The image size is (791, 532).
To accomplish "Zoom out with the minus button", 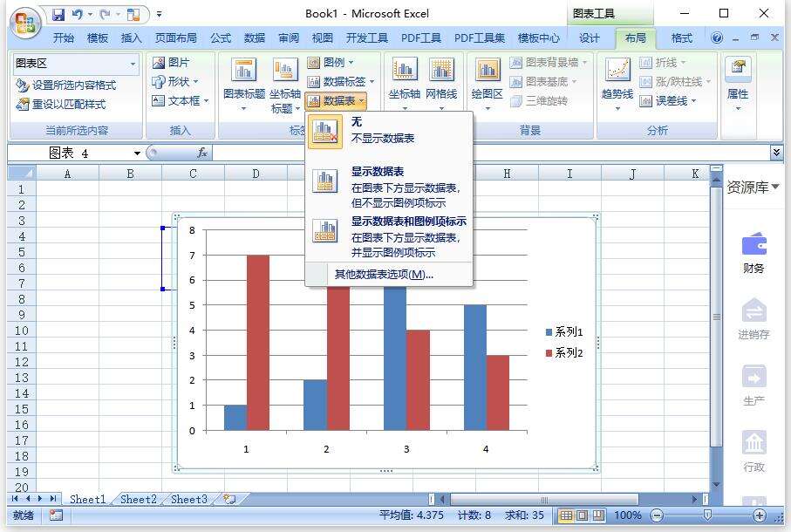I will pos(657,515).
